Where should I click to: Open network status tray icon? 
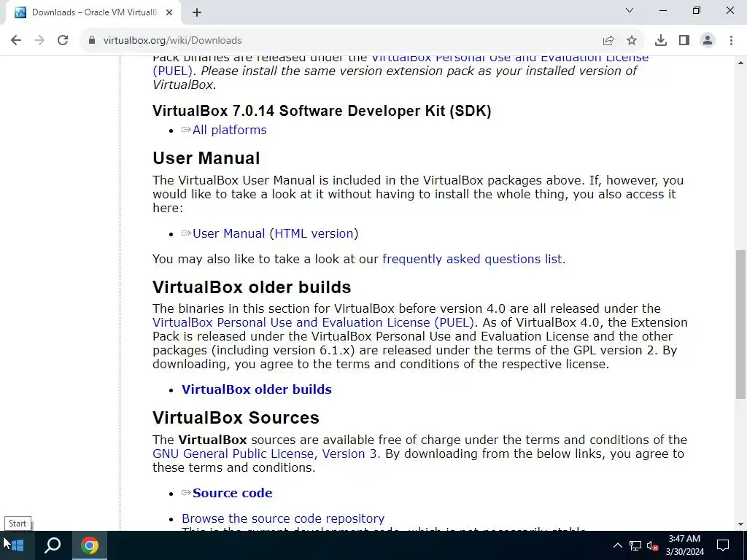pyautogui.click(x=635, y=545)
